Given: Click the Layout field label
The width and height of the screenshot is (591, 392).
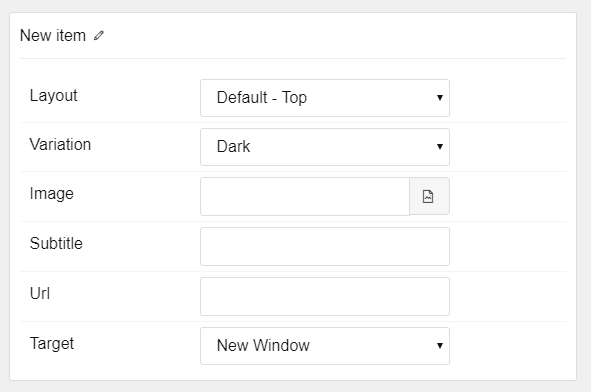Looking at the screenshot, I should 54,96.
